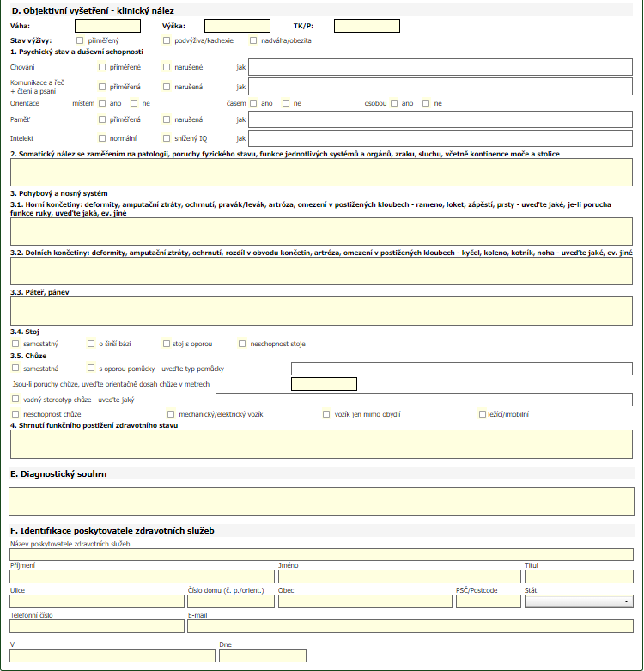Click the Telefonní číslo input field
This screenshot has height=671, width=644.
97,626
